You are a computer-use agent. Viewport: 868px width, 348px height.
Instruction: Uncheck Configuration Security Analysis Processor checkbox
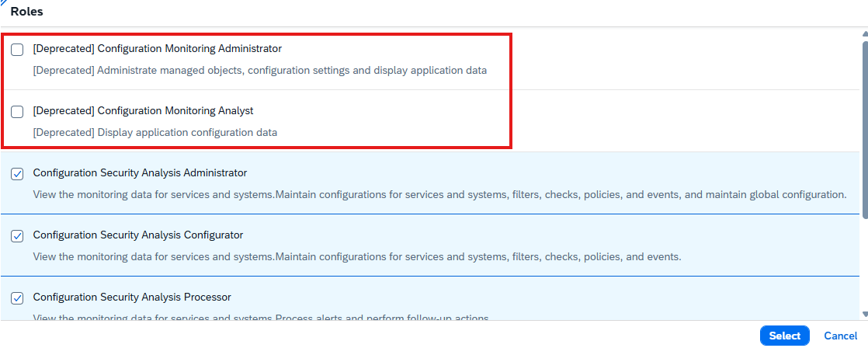point(17,298)
